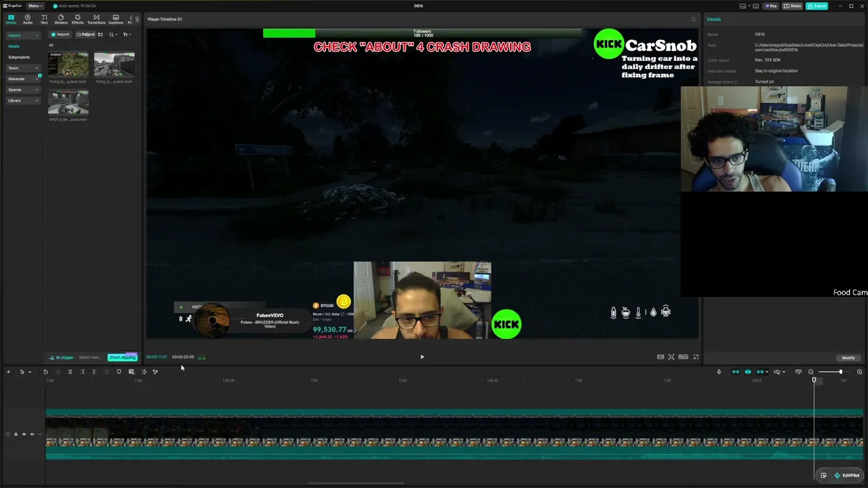
Task: Collapse the Import section in sidebar
Action: pyautogui.click(x=23, y=35)
